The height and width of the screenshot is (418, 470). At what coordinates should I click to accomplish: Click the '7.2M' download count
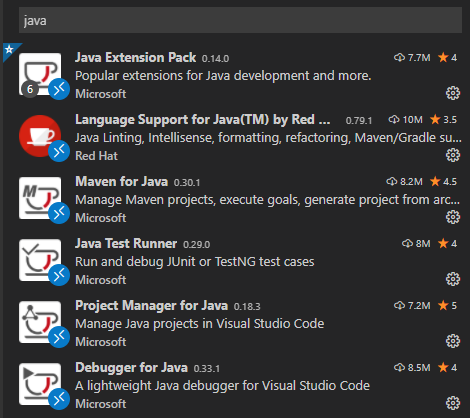click(419, 306)
